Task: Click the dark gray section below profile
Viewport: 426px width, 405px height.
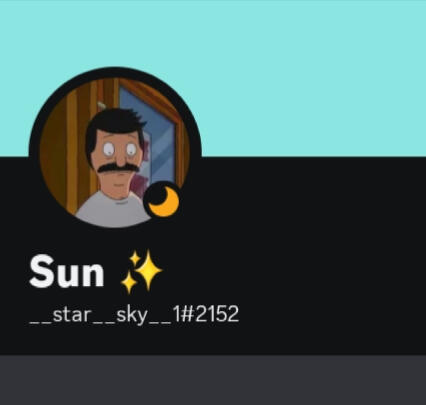Action: pyautogui.click(x=213, y=380)
